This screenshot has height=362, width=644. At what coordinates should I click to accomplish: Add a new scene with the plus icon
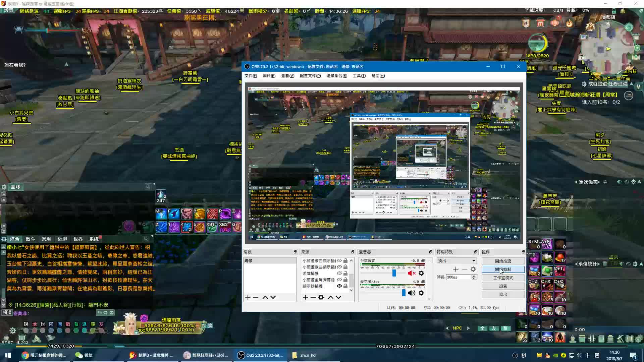[x=248, y=297]
